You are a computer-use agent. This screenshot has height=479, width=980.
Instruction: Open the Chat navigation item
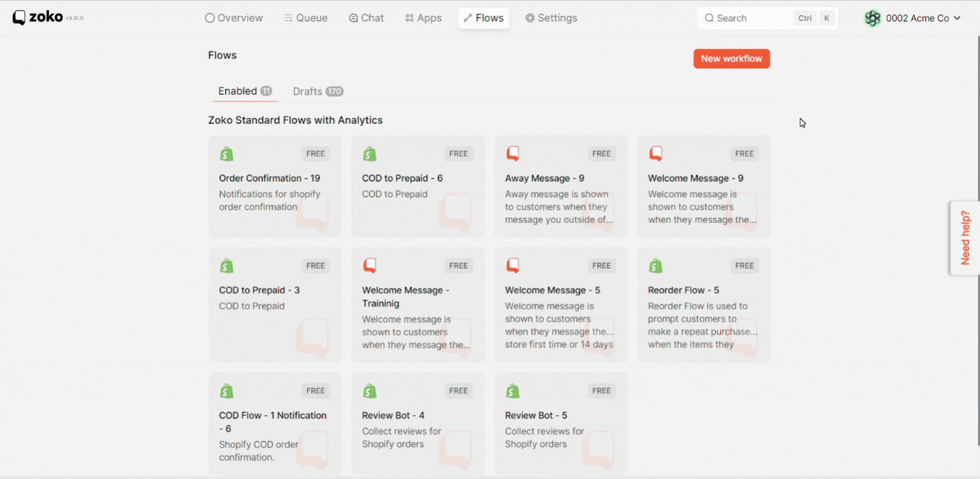point(366,18)
